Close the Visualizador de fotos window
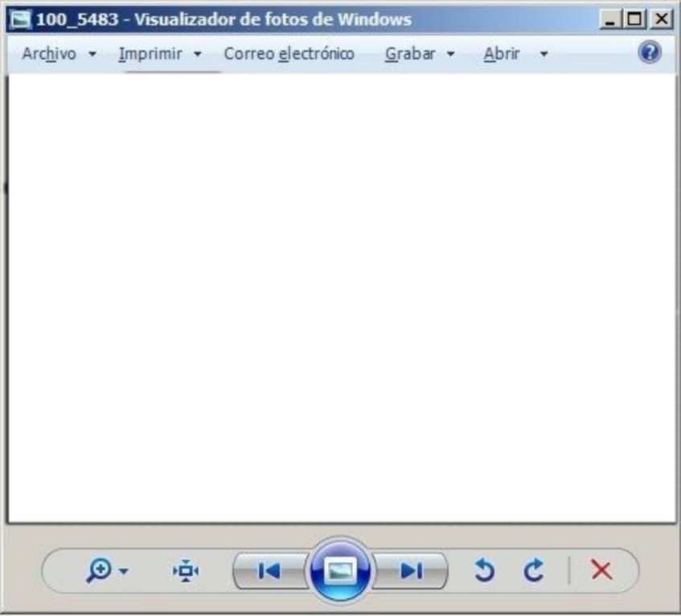The image size is (681, 616). [662, 19]
